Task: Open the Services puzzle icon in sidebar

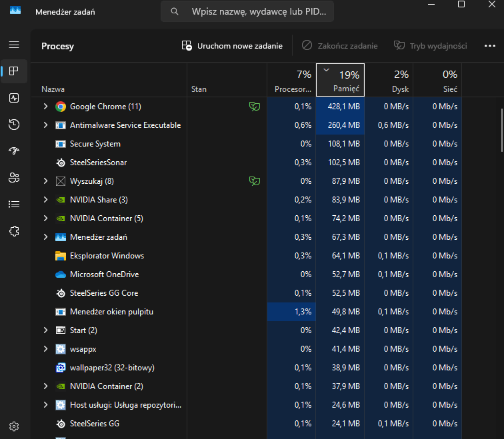Action: tap(14, 231)
